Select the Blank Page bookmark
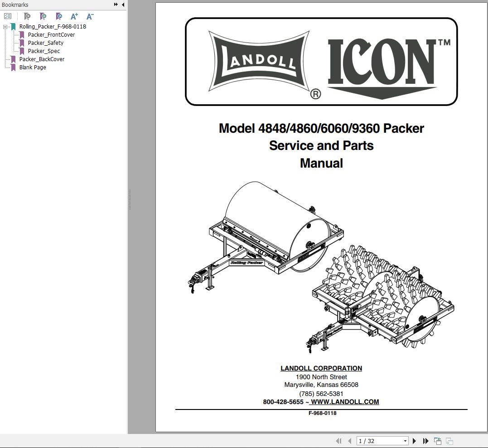 tap(33, 67)
